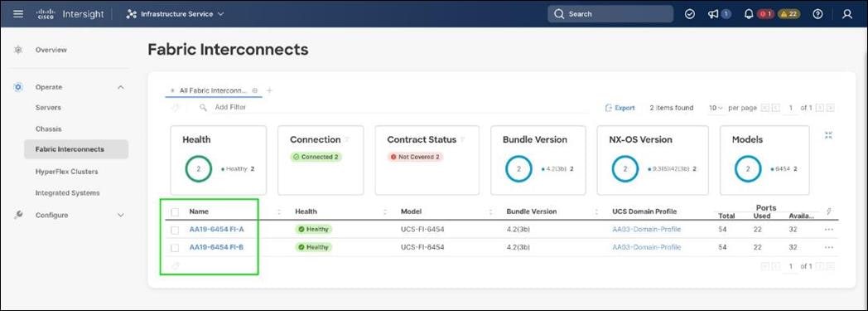The image size is (868, 311).
Task: Click the Not Covered 2 status badge
Action: [x=415, y=157]
